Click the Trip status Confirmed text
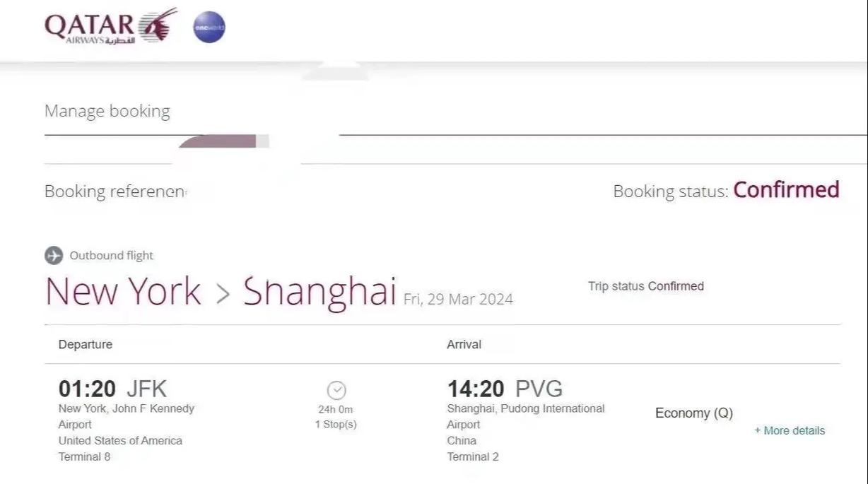 pos(646,286)
